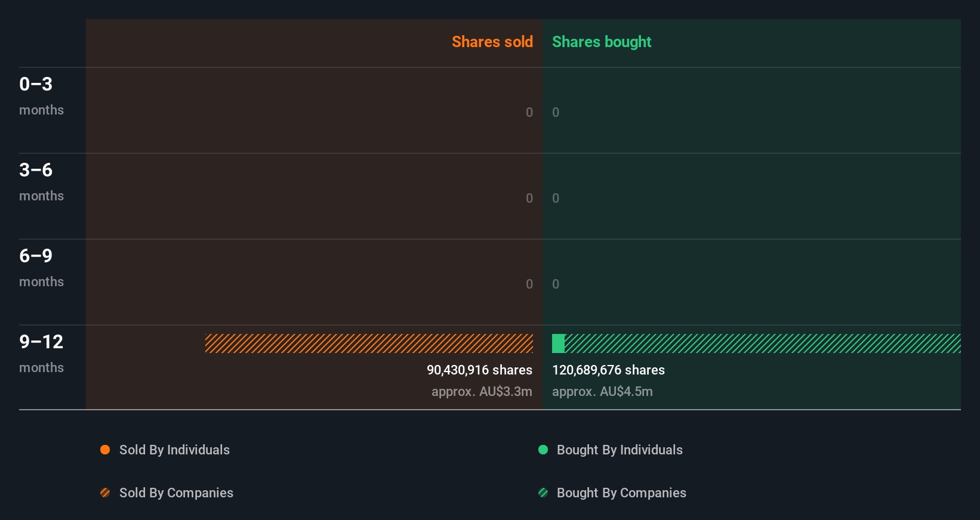Click the green hatched bought by companies bar
Image resolution: width=980 pixels, height=520 pixels.
pos(763,343)
